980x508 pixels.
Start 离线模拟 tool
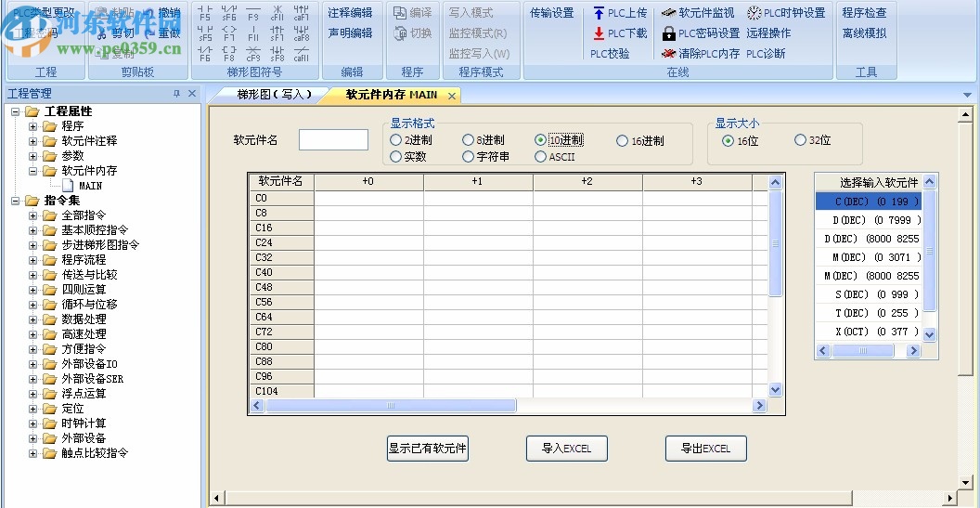click(864, 33)
